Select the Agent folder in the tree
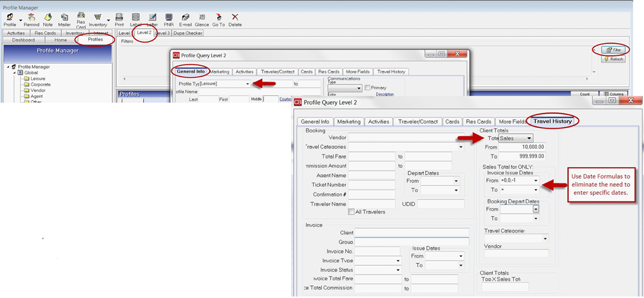This screenshot has height=298, width=644. tap(37, 96)
